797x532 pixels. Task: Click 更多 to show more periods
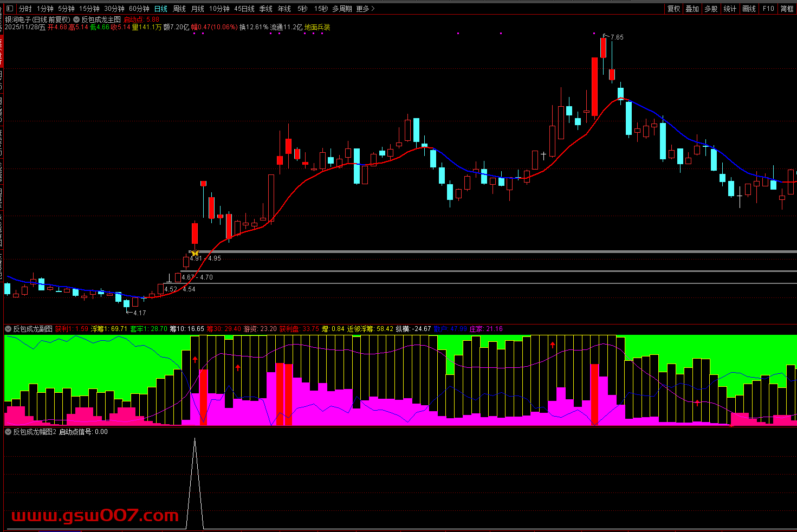[365, 9]
